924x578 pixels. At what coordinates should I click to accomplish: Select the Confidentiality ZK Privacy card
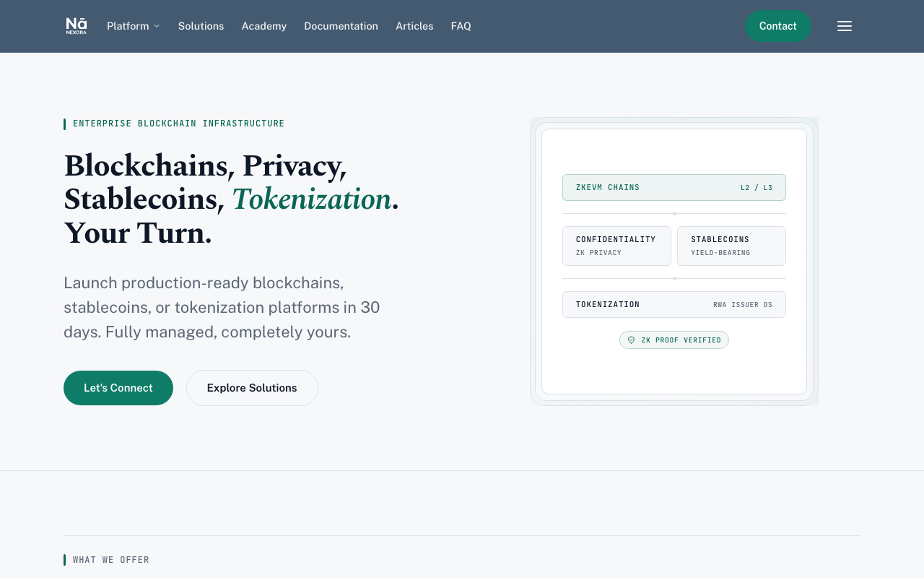coord(616,246)
